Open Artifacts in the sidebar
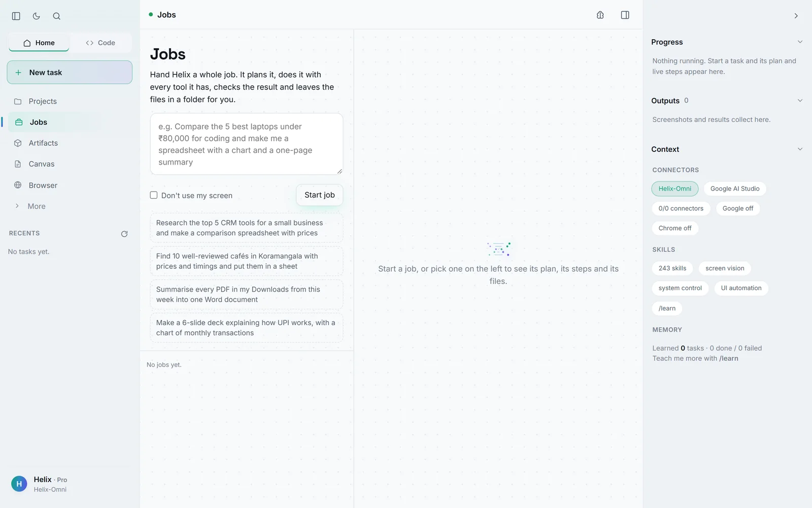Image resolution: width=812 pixels, height=508 pixels. click(70, 143)
